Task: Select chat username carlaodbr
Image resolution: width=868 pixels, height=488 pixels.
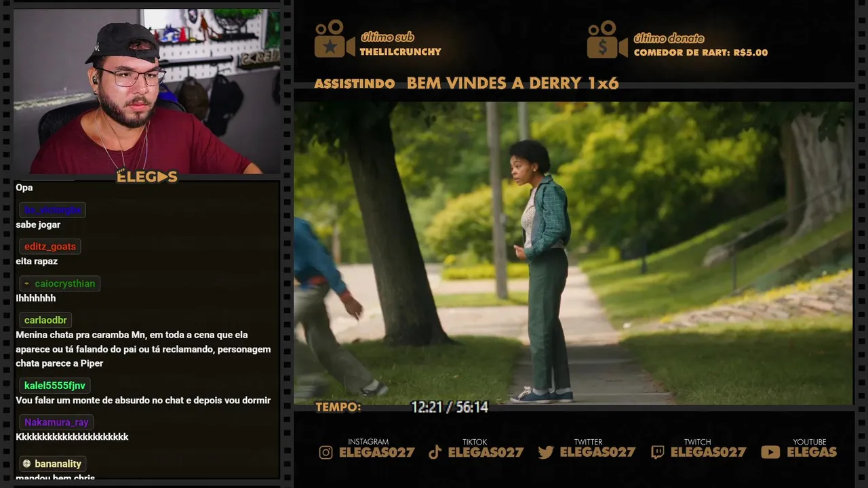Action: tap(45, 320)
